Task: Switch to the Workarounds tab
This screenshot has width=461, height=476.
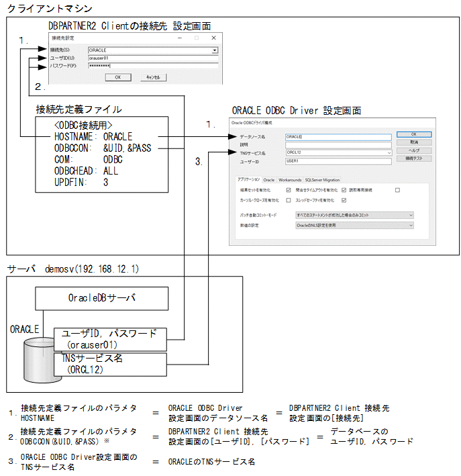Action: pyautogui.click(x=290, y=180)
